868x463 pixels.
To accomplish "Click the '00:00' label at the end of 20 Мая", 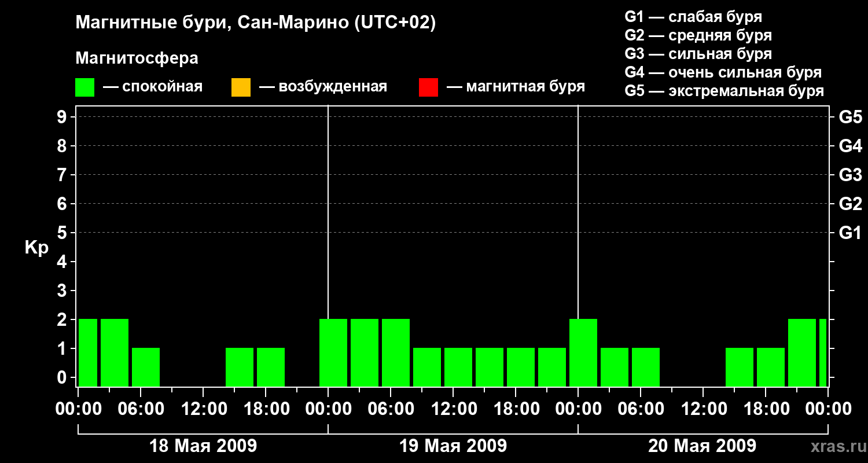I will point(828,409).
